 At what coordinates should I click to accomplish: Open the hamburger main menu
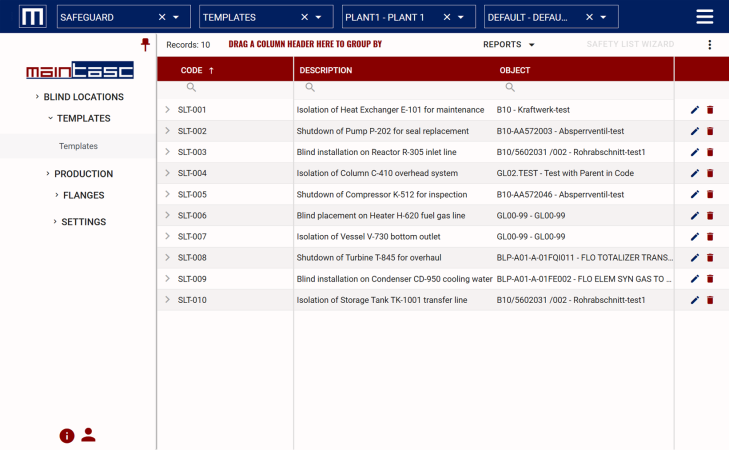(704, 17)
